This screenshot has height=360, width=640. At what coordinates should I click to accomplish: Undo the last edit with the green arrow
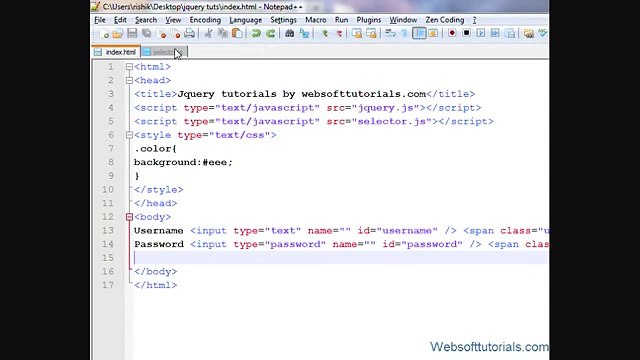coord(256,33)
